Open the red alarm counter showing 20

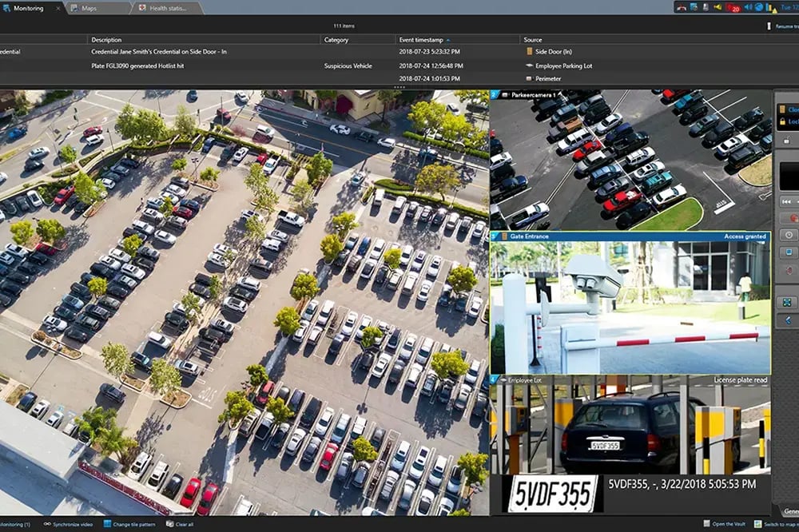[733, 8]
